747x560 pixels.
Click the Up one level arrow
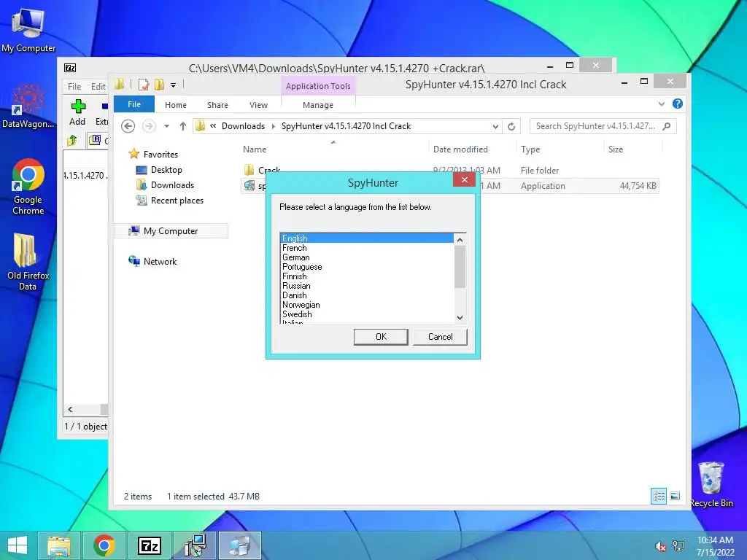coord(183,126)
